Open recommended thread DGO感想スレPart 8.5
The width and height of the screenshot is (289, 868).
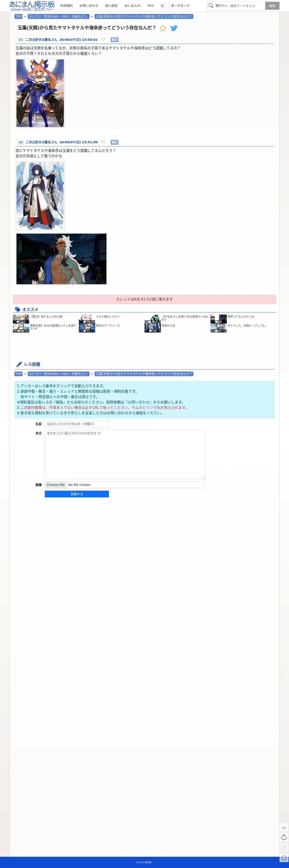pyautogui.click(x=185, y=318)
